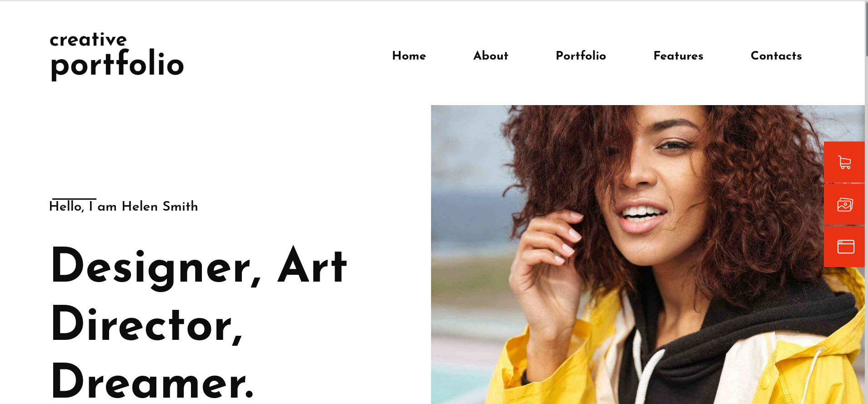Viewport: 868px width, 404px height.
Task: Click the Director, heading line
Action: click(147, 324)
